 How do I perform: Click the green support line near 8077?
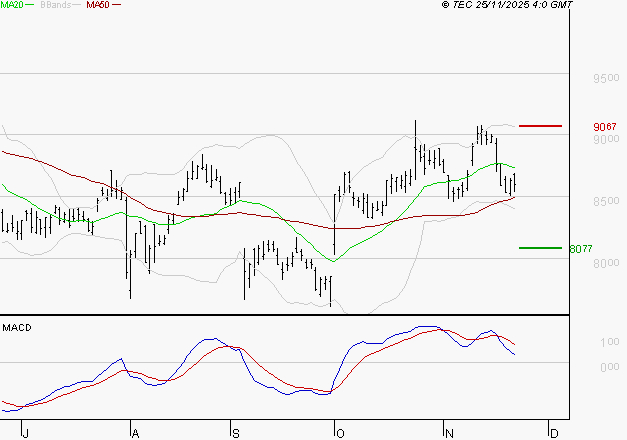(x=540, y=247)
